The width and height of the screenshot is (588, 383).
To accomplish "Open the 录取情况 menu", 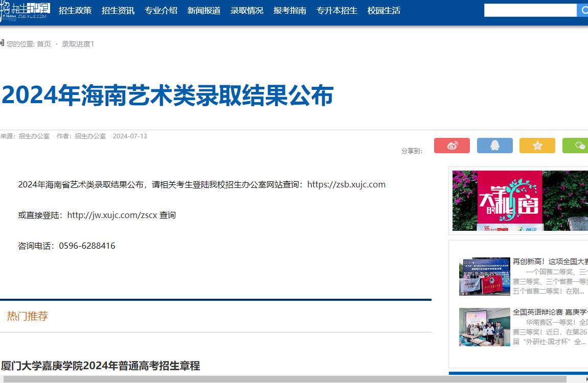I will (246, 10).
